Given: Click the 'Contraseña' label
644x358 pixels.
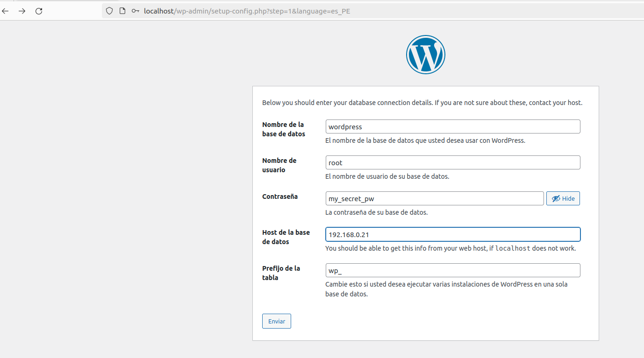Looking at the screenshot, I should click(280, 197).
